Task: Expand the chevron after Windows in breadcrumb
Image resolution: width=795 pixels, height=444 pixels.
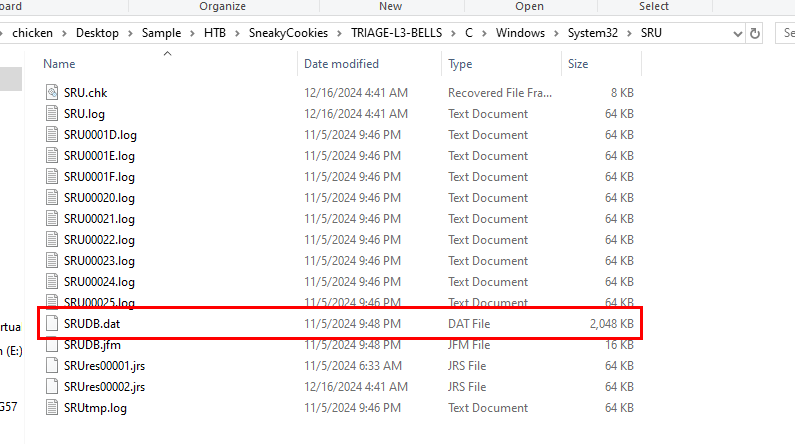Action: point(554,33)
